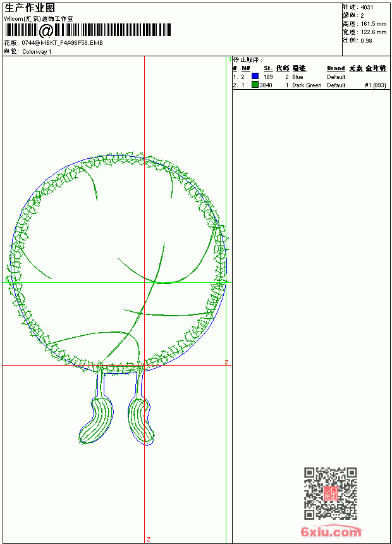This screenshot has height=544, width=392.
Task: Click the red marker 2 at bottom
Action: pyautogui.click(x=149, y=539)
